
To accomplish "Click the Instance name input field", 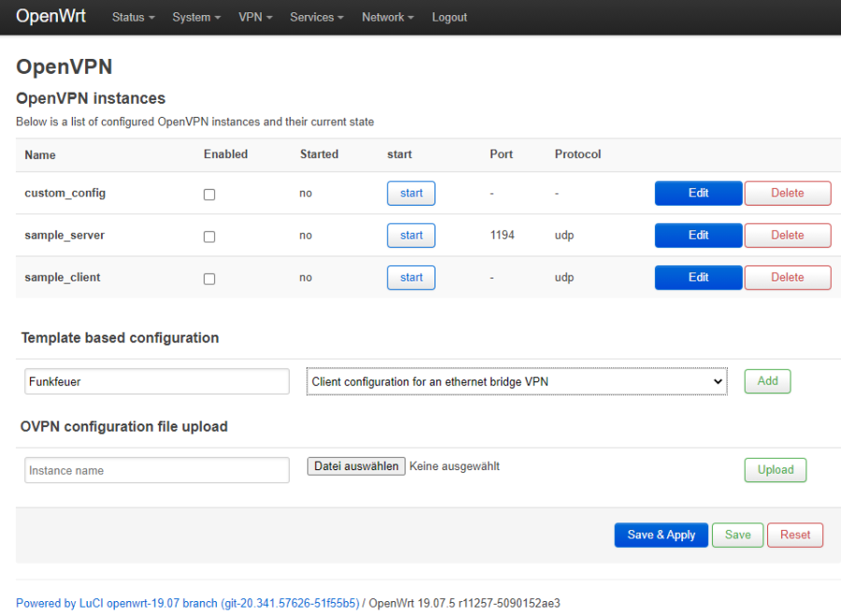I will click(156, 469).
